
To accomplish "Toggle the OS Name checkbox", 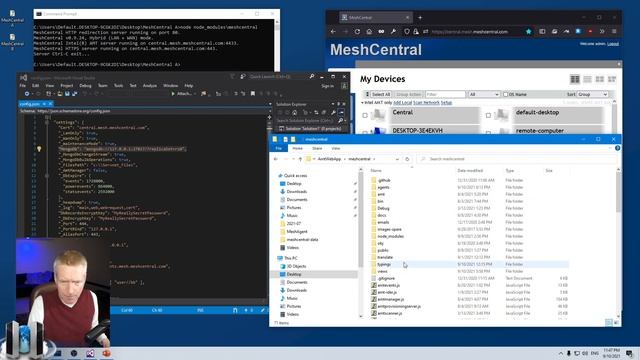I will coord(505,94).
